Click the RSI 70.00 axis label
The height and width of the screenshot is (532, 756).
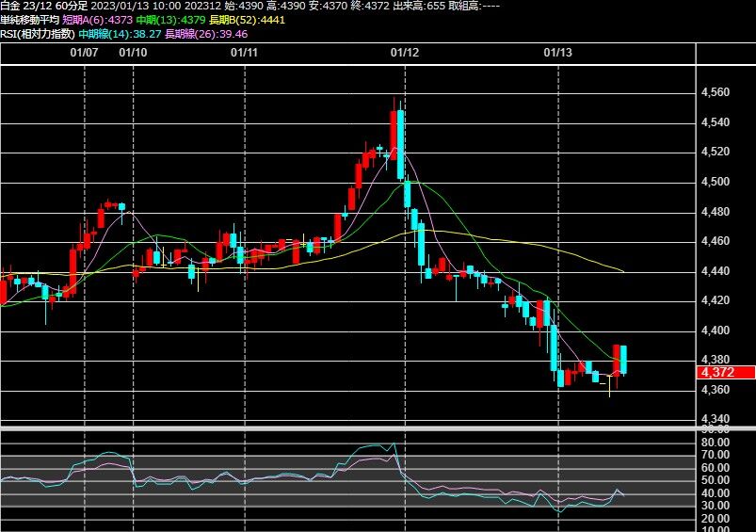pyautogui.click(x=716, y=455)
